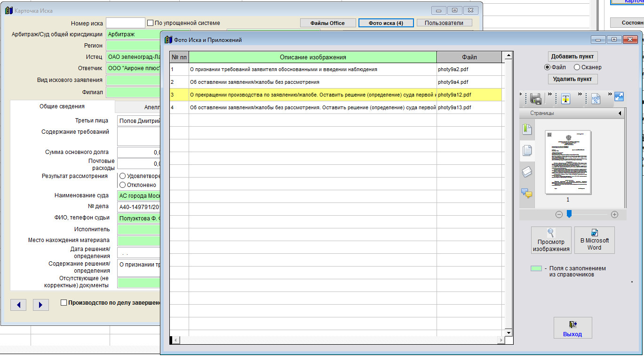
Task: Click the zoom-in plus icon under thumbnail
Action: tap(614, 214)
